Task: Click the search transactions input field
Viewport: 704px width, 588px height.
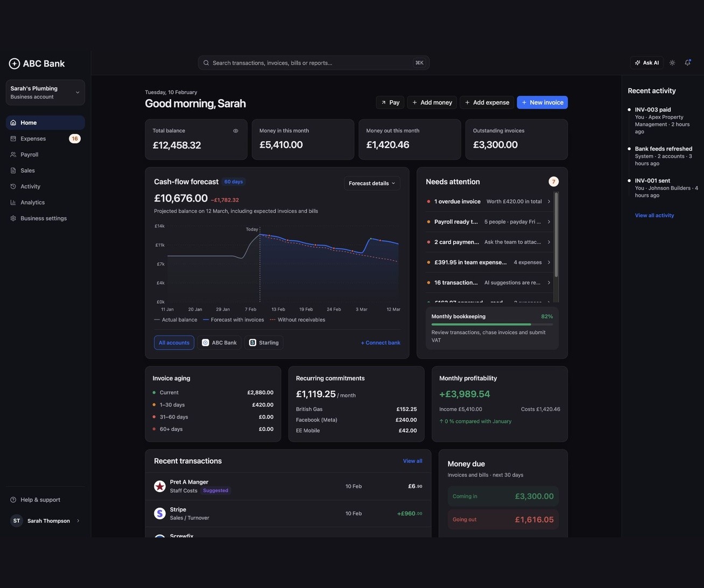Action: pos(314,63)
